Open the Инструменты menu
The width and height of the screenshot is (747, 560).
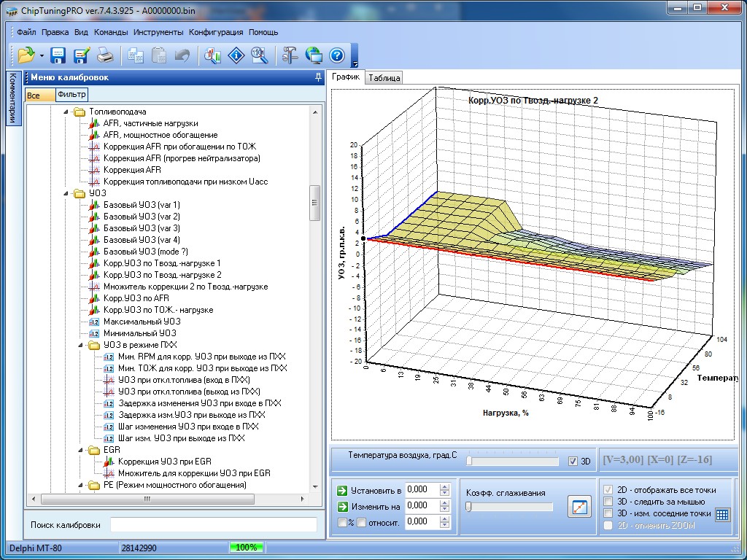158,32
